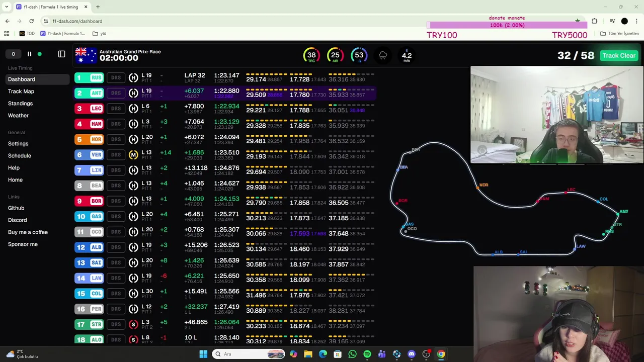644x362 pixels.
Task: Click the Australian flag icon
Action: 86,55
